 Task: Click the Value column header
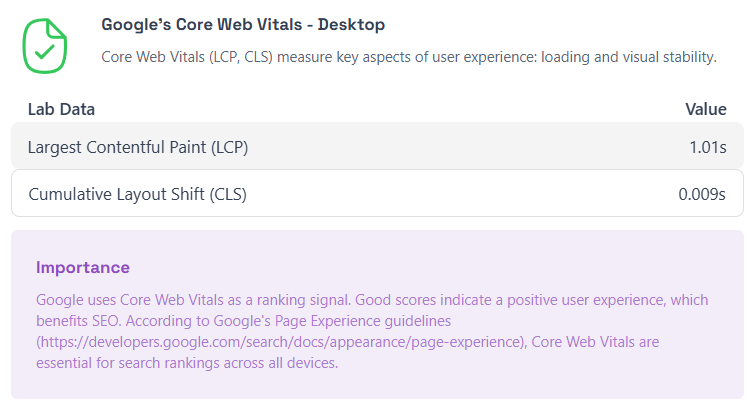click(x=705, y=109)
